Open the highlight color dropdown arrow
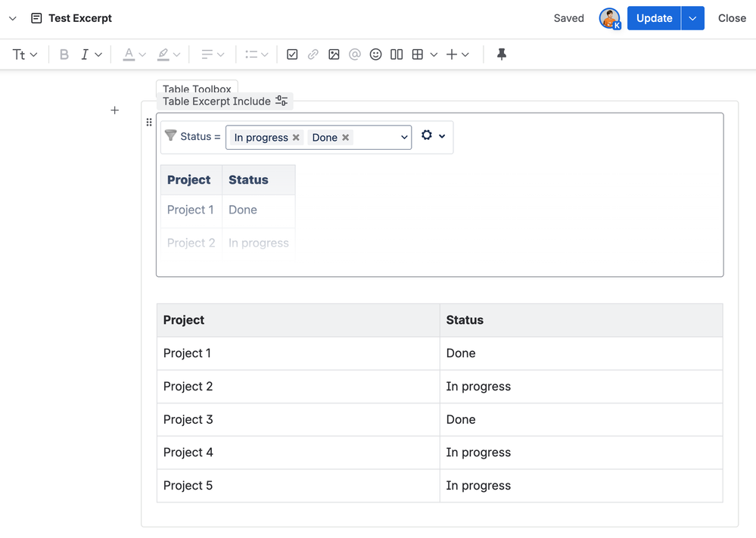Screen dimensions: 756x538 [x=177, y=54]
